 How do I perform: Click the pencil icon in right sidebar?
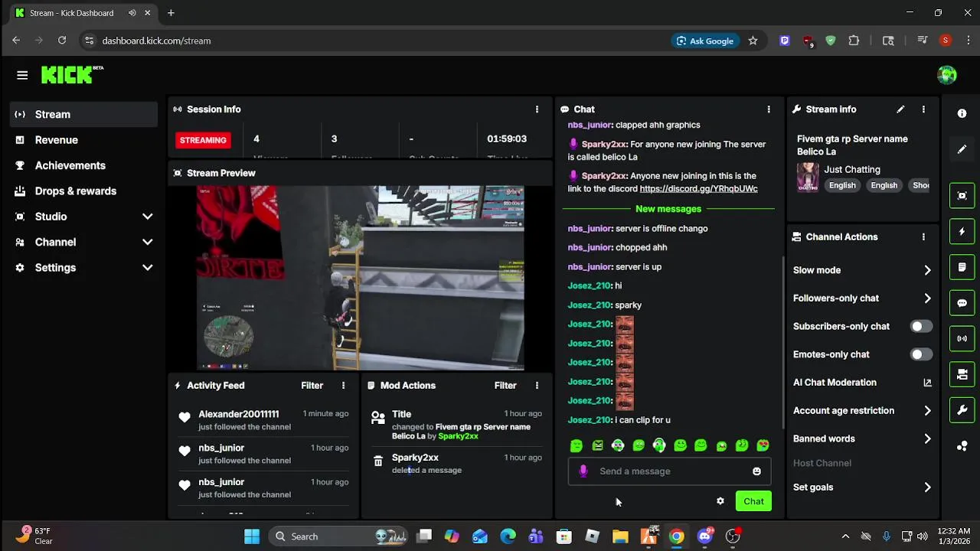pyautogui.click(x=962, y=149)
